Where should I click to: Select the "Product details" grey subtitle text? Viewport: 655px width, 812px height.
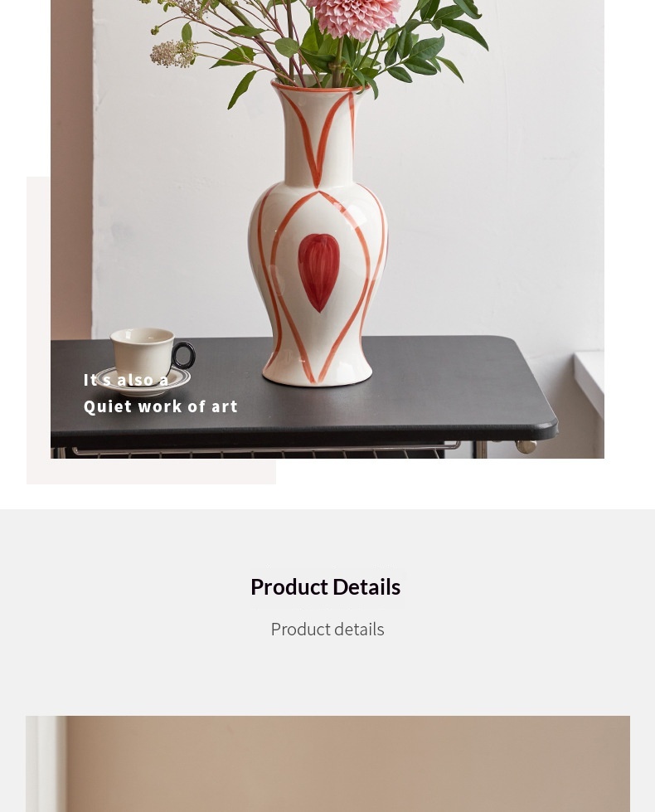click(x=327, y=630)
